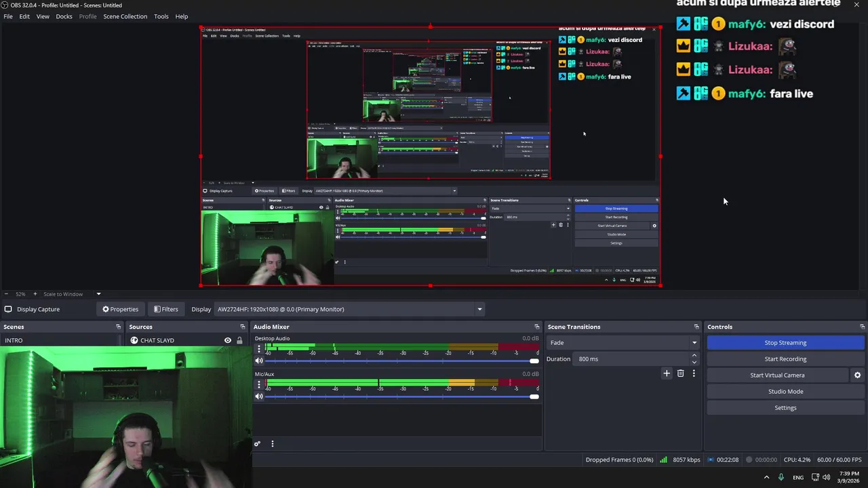This screenshot has height=488, width=868.
Task: Pop out the Audio Mixer dock
Action: 536,327
